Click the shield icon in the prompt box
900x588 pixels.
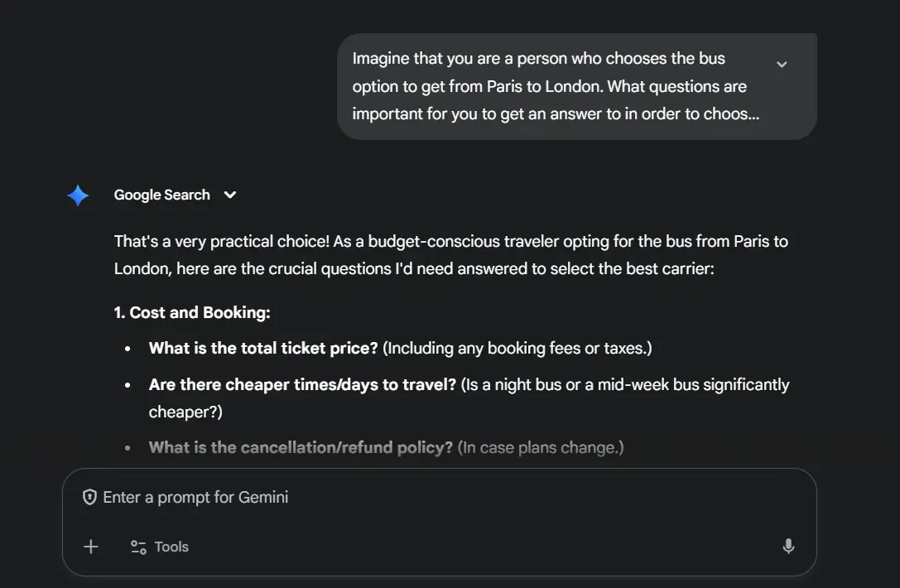[x=89, y=498]
